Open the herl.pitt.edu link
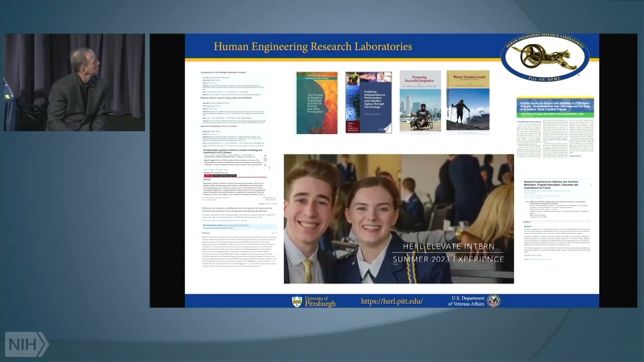 (x=392, y=301)
